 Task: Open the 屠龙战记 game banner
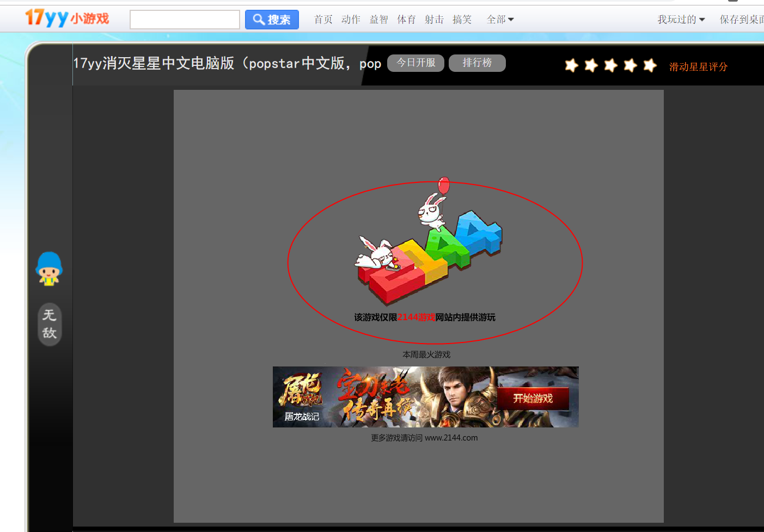tap(425, 397)
